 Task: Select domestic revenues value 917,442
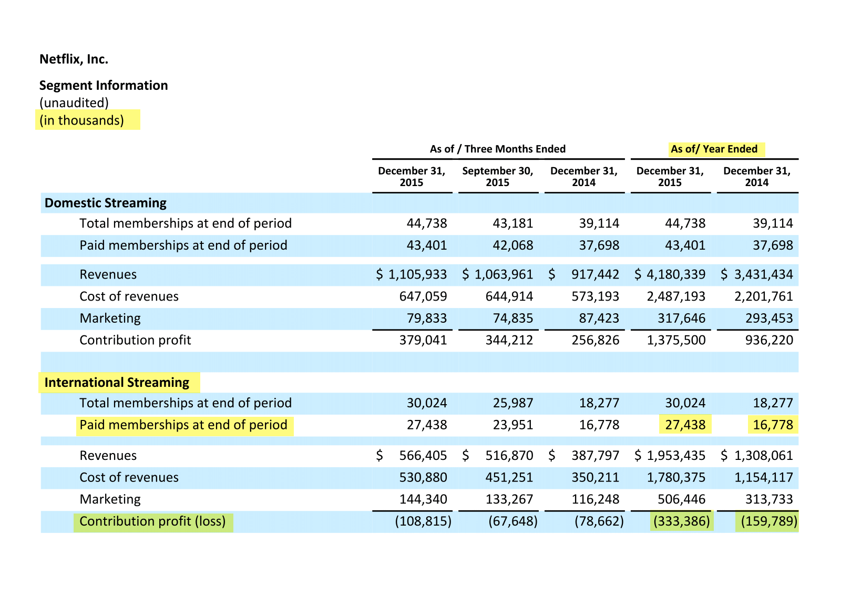point(595,274)
